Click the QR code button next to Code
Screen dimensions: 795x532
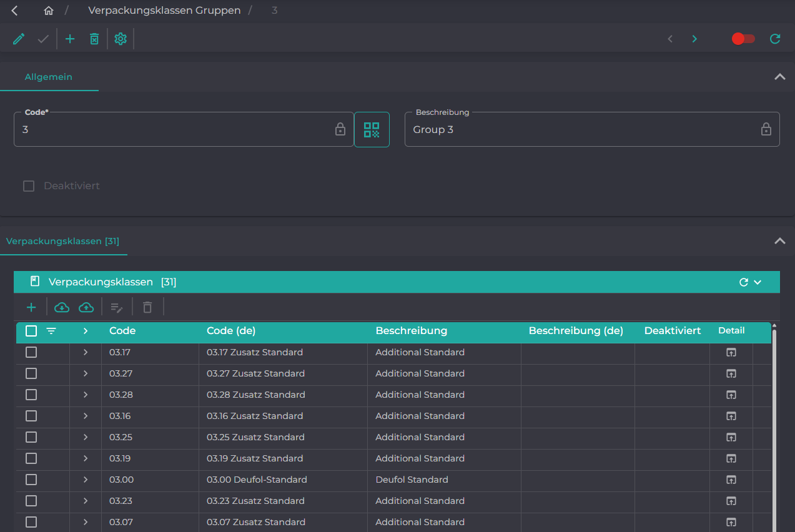[x=372, y=129]
